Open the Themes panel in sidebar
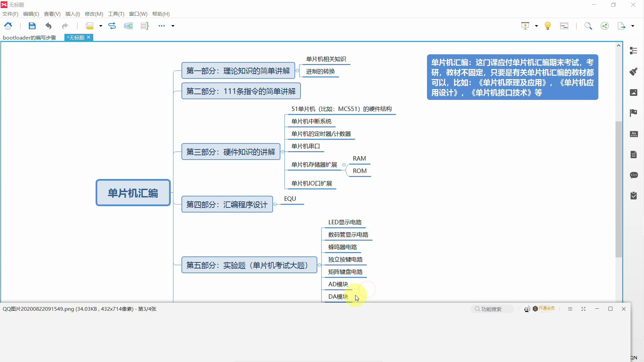Screen dimensions: 644x362 pyautogui.click(x=634, y=134)
